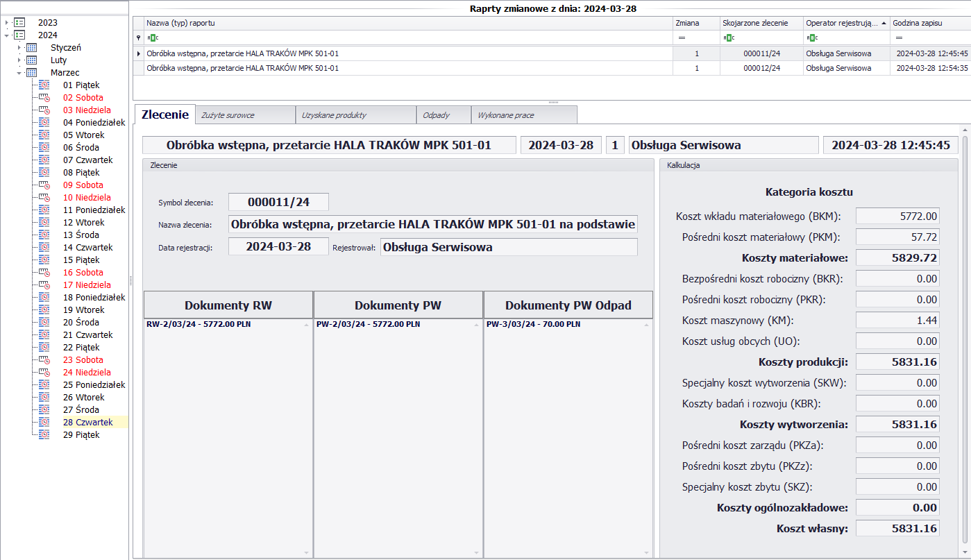Open the filter icon in the grid filter row

pyautogui.click(x=138, y=37)
